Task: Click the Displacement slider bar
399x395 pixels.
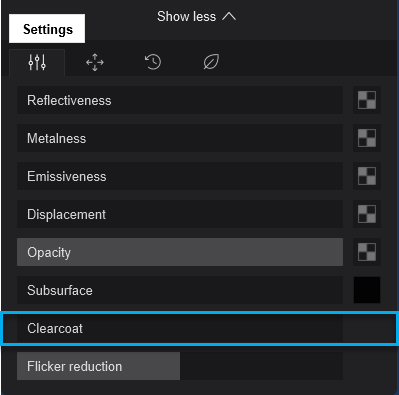Action: [x=180, y=214]
